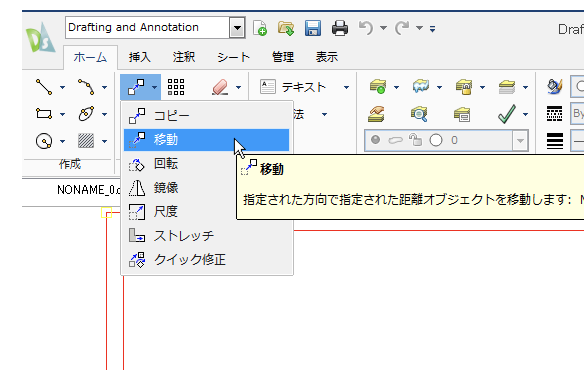Save the drawing with the floppy disk icon

coord(313,28)
